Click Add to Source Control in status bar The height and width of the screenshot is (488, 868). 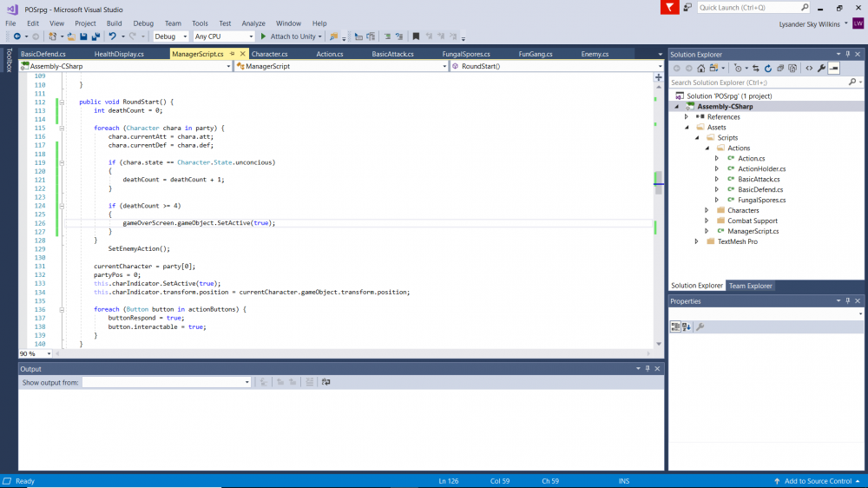click(818, 481)
